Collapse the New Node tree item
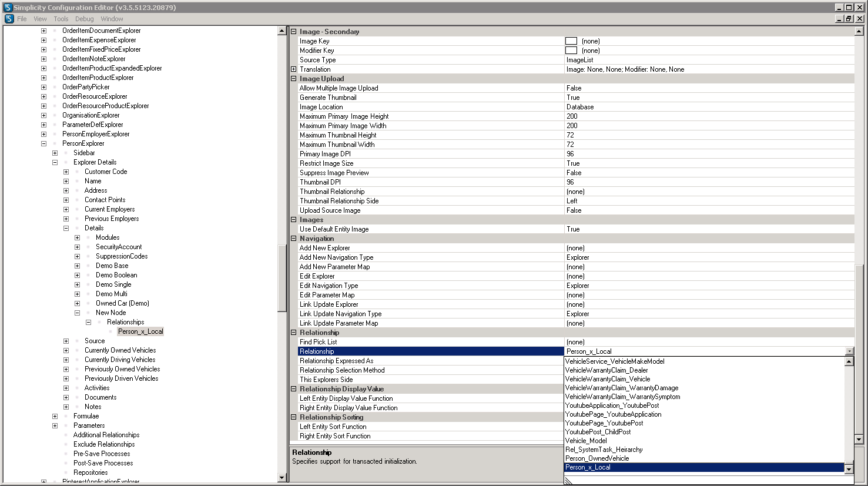This screenshot has width=868, height=486. 77,313
